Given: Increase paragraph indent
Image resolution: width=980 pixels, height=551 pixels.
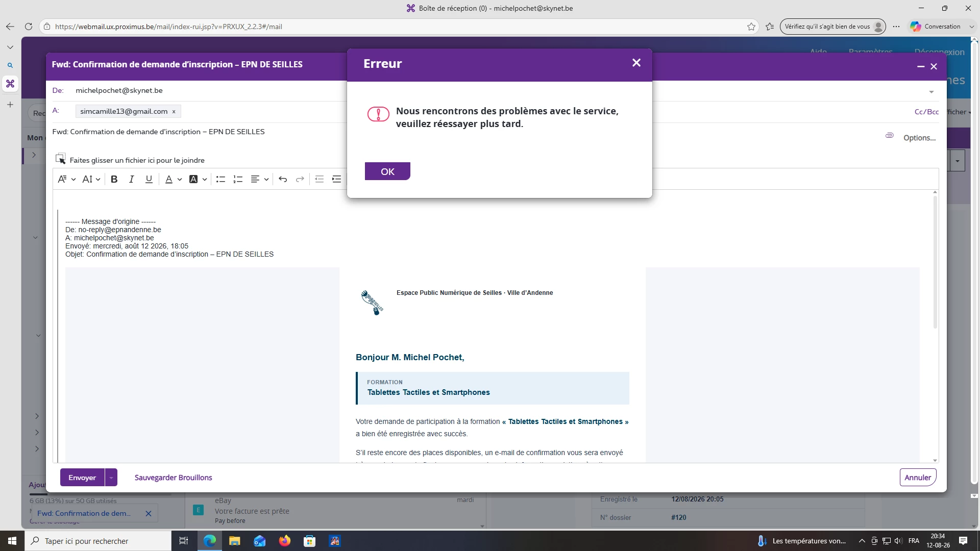Looking at the screenshot, I should tap(336, 179).
